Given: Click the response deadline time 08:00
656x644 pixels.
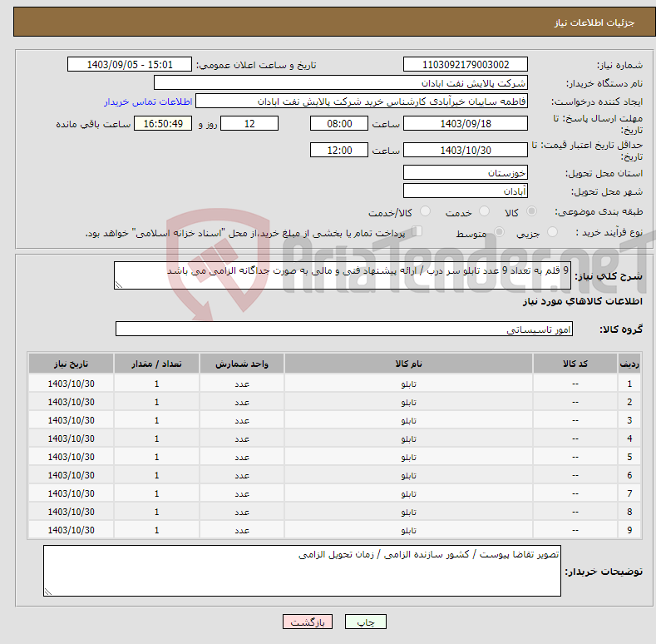Looking at the screenshot, I should 339,123.
